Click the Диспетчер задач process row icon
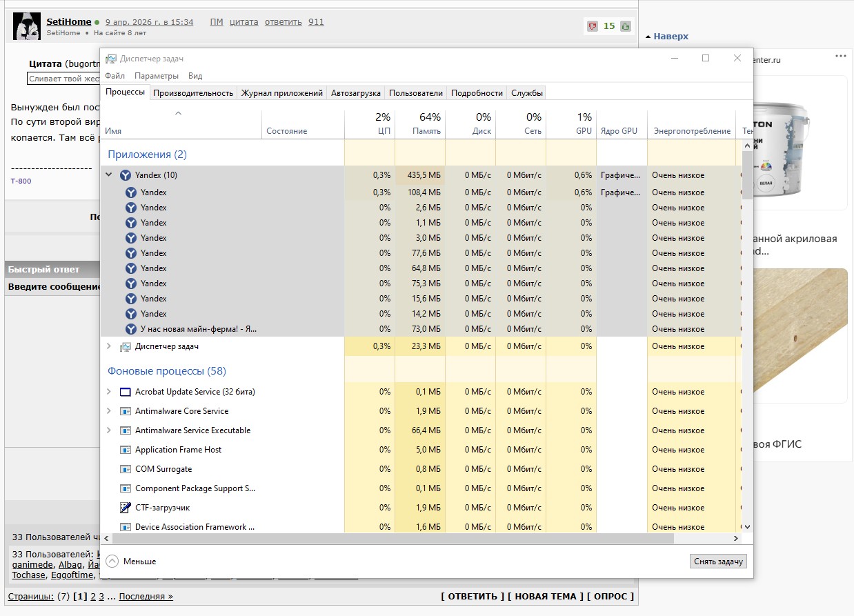The height and width of the screenshot is (616, 854). pyautogui.click(x=125, y=346)
